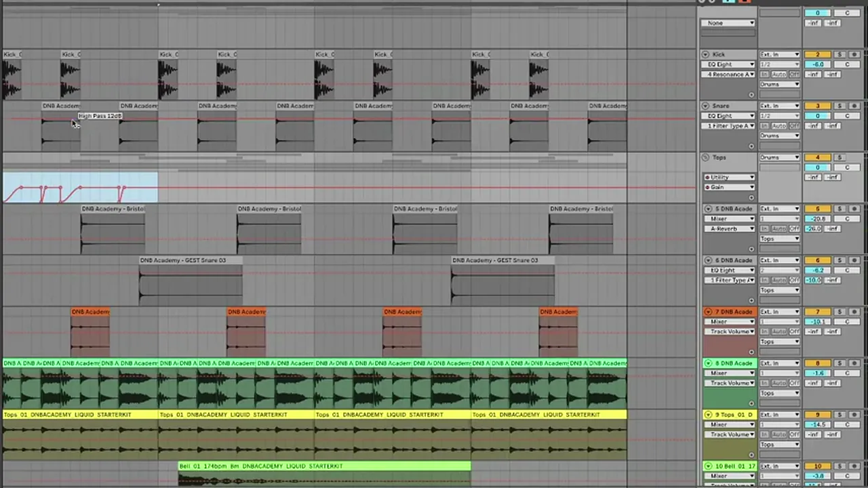Screen dimensions: 868x488
Task: Open Tops track Gain parameter chooser
Action: point(729,187)
